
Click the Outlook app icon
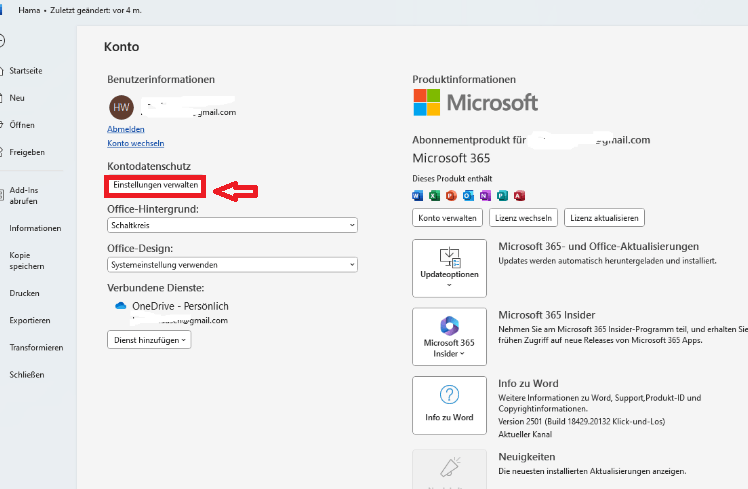[468, 196]
